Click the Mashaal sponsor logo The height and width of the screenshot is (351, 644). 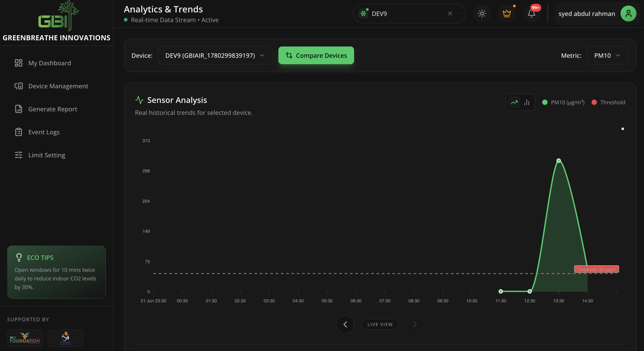(66, 338)
